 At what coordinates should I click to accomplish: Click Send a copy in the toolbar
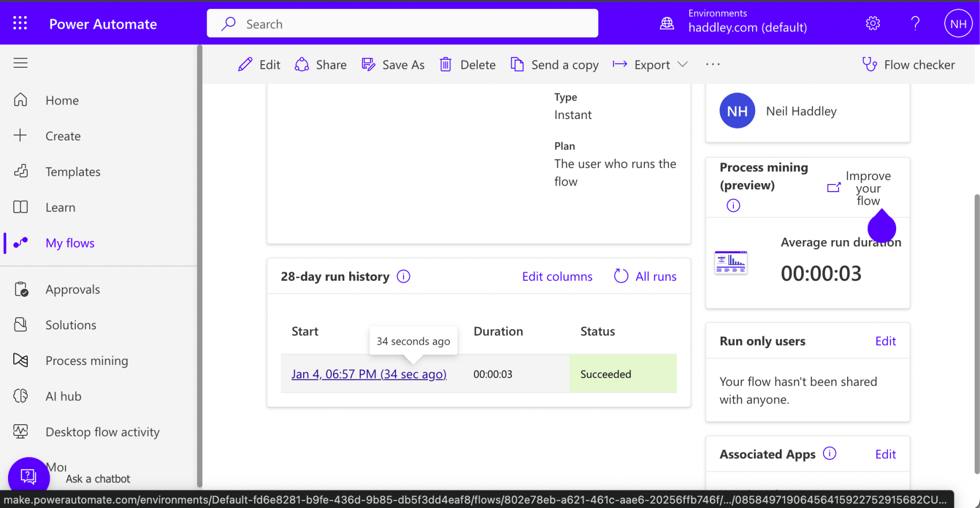555,65
